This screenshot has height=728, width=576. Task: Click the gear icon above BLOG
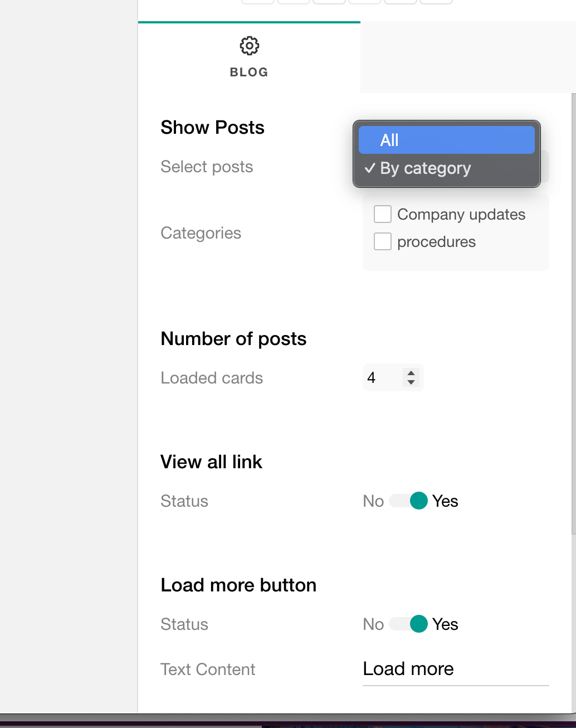point(249,46)
